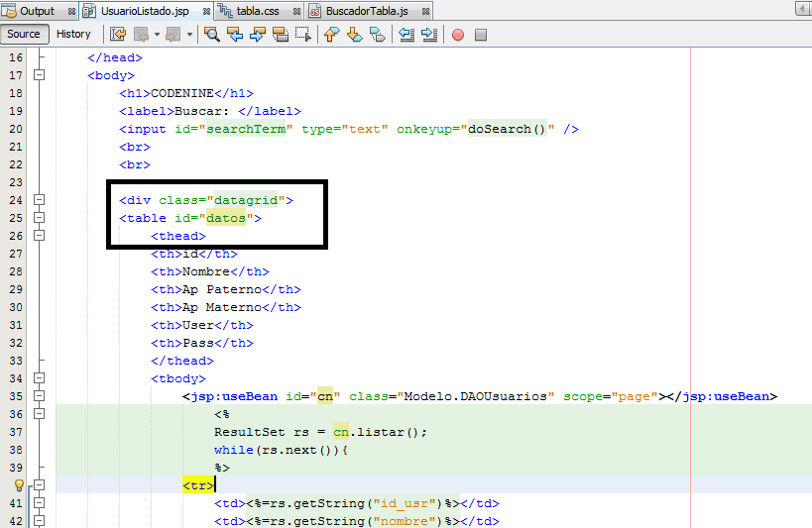Open the Back history dropdown arrow
This screenshot has width=812, height=528.
point(157,35)
